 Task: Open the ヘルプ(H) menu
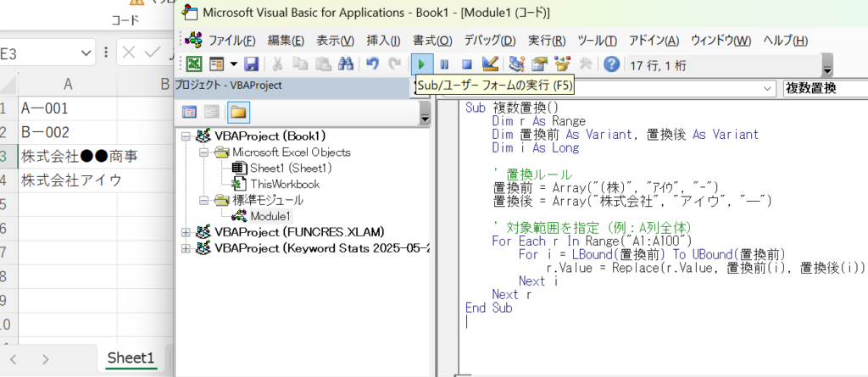(785, 41)
